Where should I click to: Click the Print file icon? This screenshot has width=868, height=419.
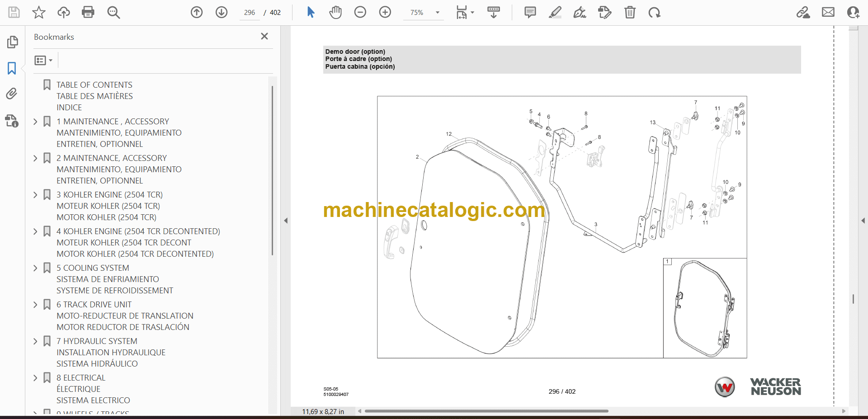tap(88, 12)
